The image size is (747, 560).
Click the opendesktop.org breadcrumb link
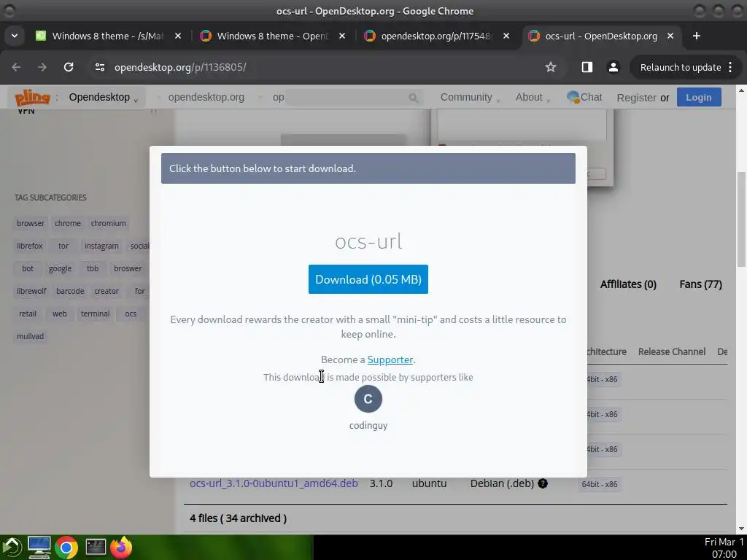pos(206,97)
